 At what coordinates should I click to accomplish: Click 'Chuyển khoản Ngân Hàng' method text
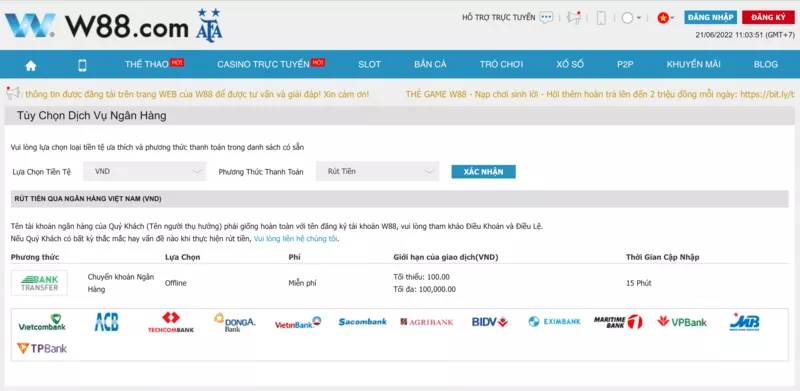(121, 283)
